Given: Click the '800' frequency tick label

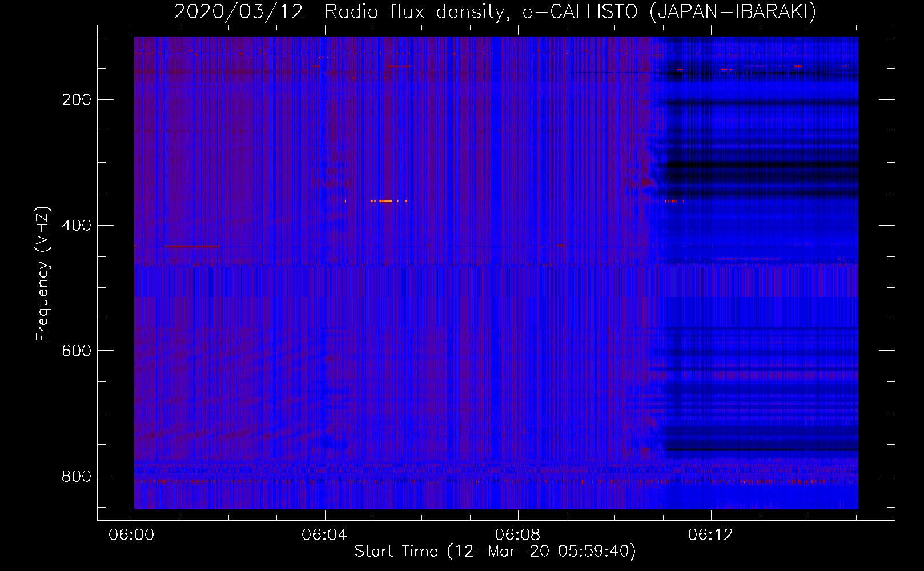Looking at the screenshot, I should point(77,476).
